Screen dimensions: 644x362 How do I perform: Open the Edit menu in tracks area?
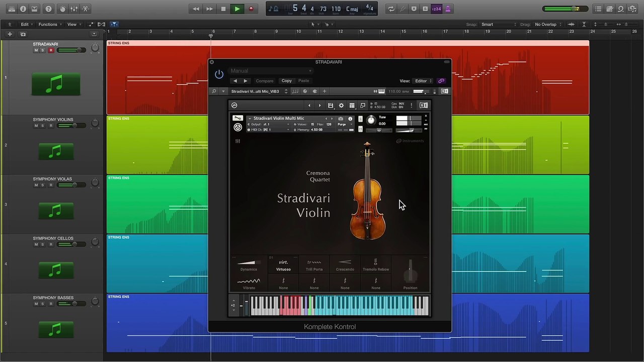click(27, 24)
